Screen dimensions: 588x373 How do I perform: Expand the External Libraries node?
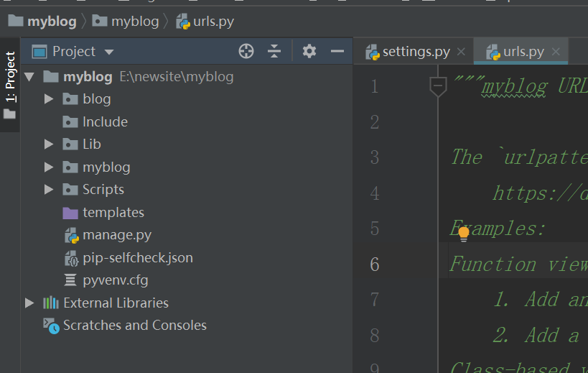(29, 303)
